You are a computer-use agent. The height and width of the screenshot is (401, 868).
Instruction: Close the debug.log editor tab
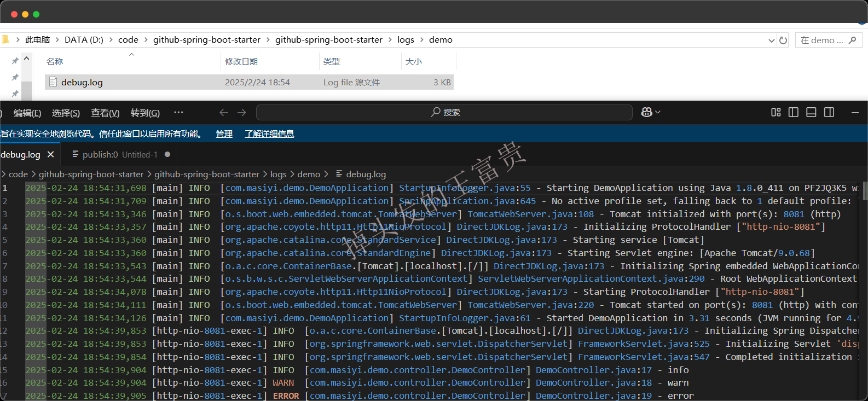[51, 155]
